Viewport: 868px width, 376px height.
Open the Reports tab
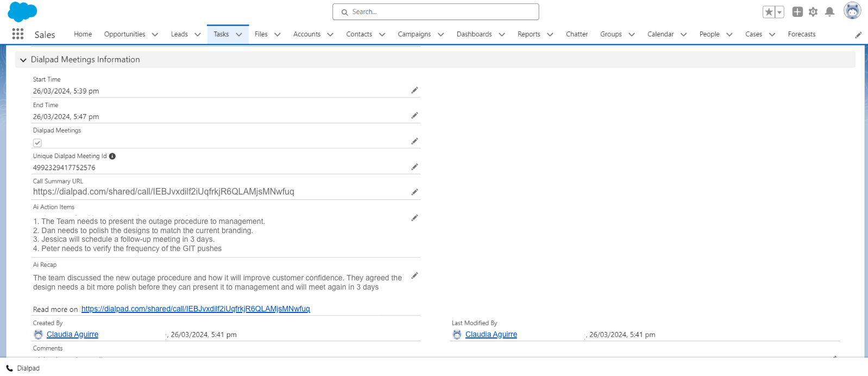[x=529, y=34]
